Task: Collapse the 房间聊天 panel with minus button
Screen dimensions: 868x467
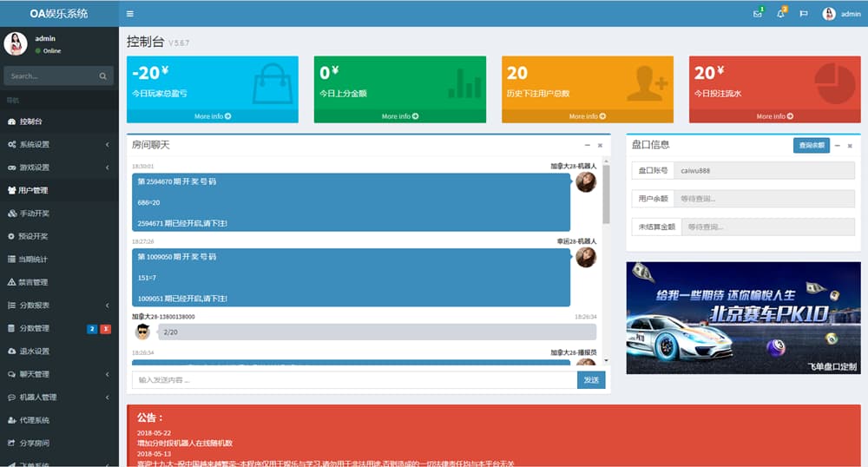Action: [588, 145]
